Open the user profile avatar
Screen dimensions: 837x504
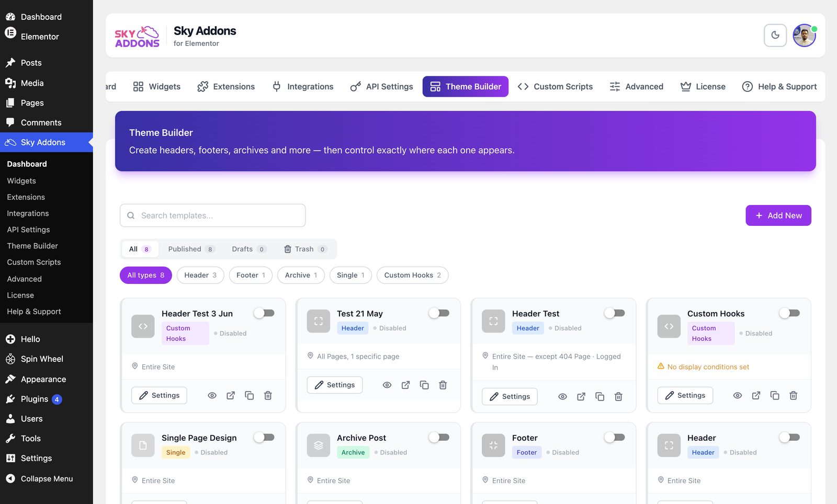pyautogui.click(x=805, y=36)
